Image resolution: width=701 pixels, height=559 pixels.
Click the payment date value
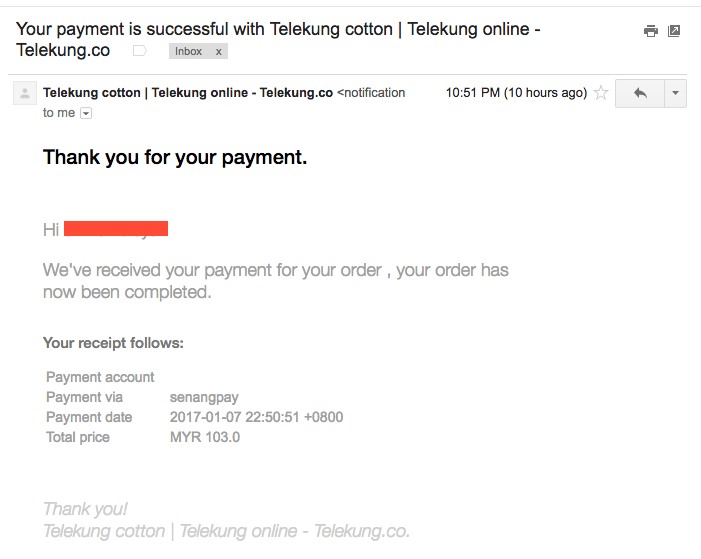coord(256,417)
